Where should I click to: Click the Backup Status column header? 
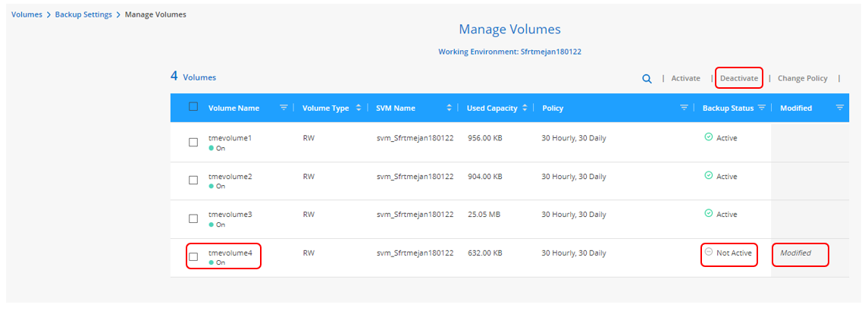point(728,108)
